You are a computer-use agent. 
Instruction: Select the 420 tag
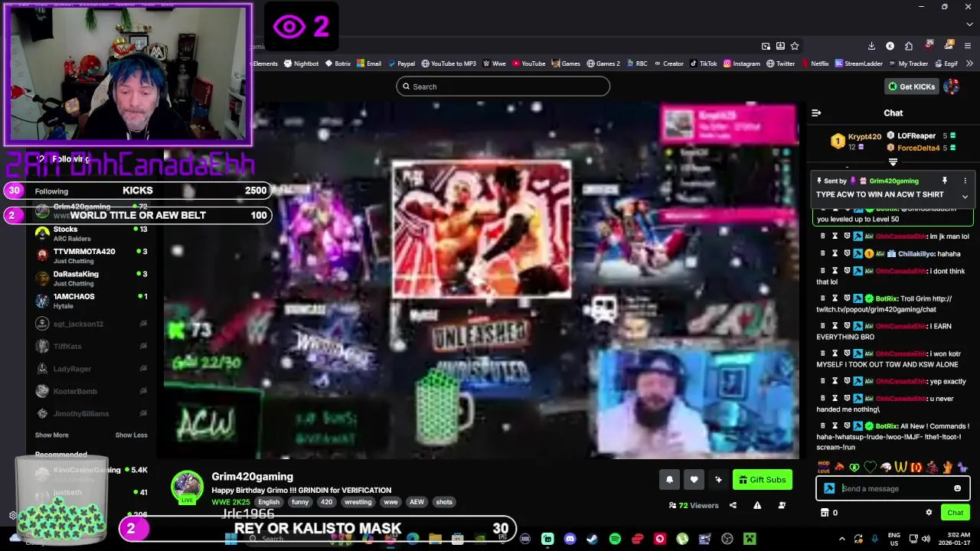click(326, 502)
